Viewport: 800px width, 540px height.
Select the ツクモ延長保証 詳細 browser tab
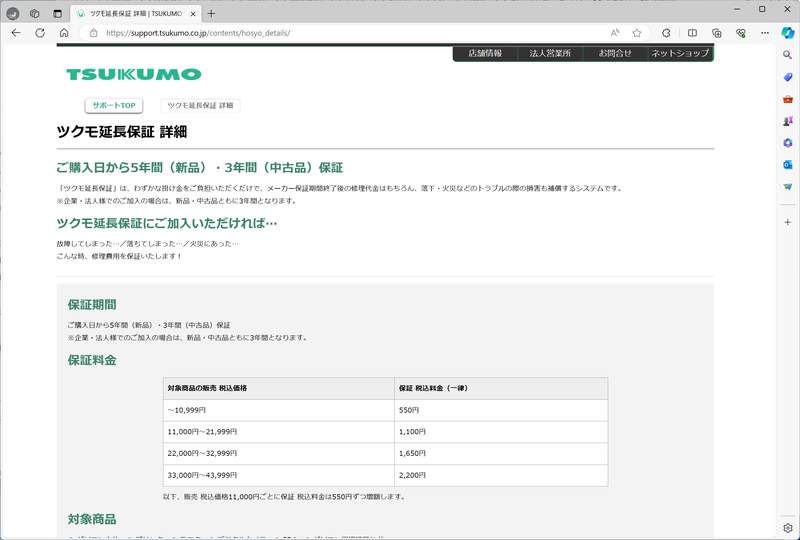(136, 14)
